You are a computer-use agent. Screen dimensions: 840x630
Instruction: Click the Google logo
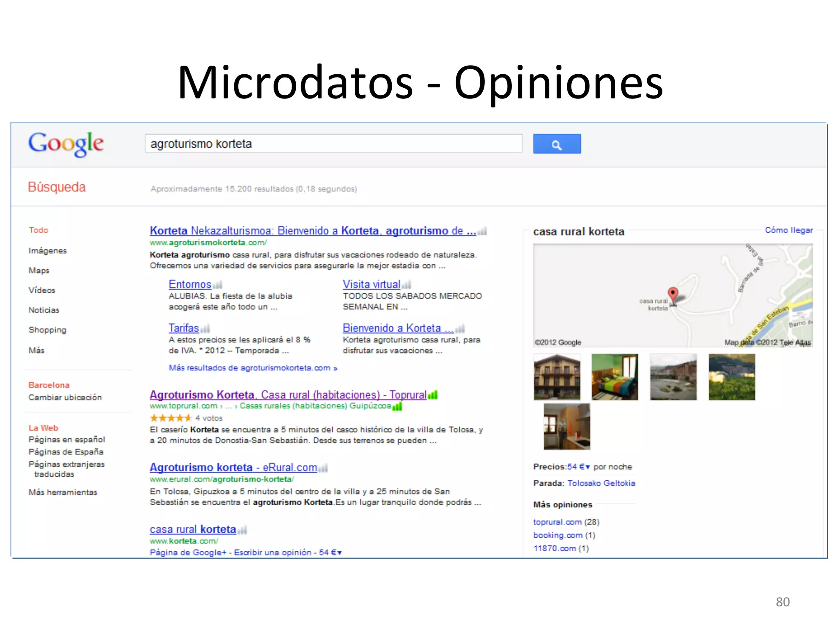66,144
